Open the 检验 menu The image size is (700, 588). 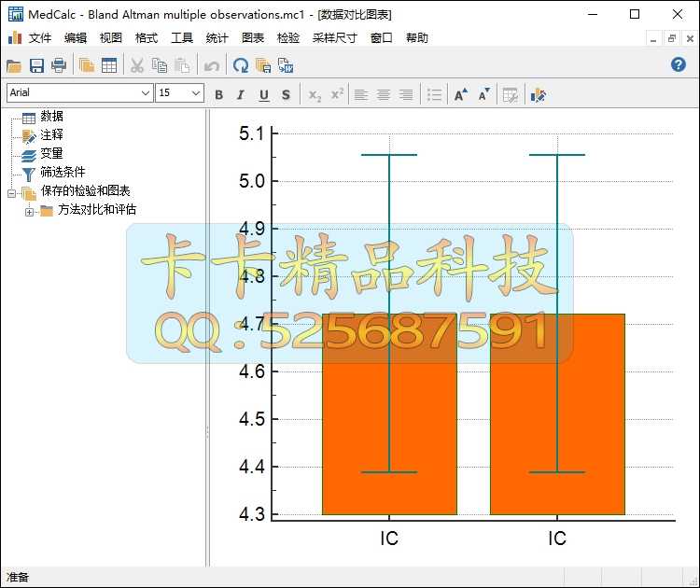[x=288, y=38]
